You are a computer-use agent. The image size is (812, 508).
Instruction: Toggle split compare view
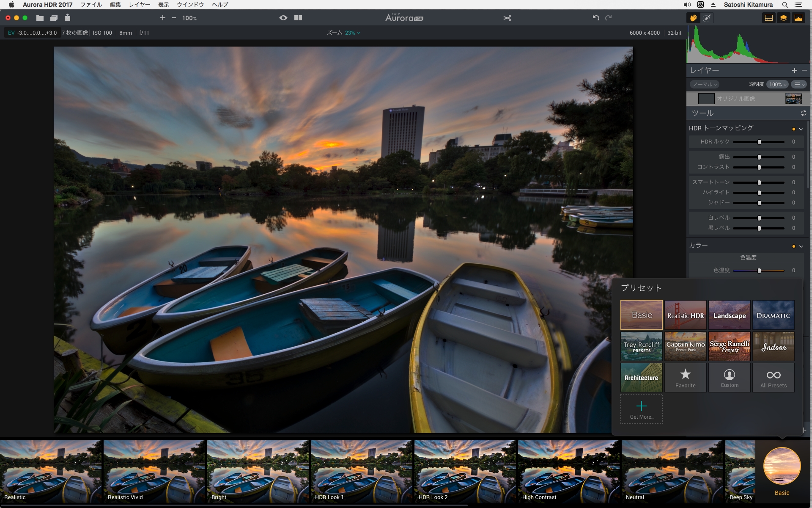click(298, 18)
